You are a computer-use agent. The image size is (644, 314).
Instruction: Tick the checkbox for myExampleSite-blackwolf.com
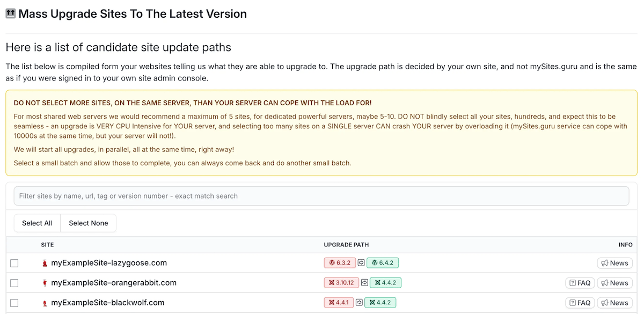coord(14,303)
